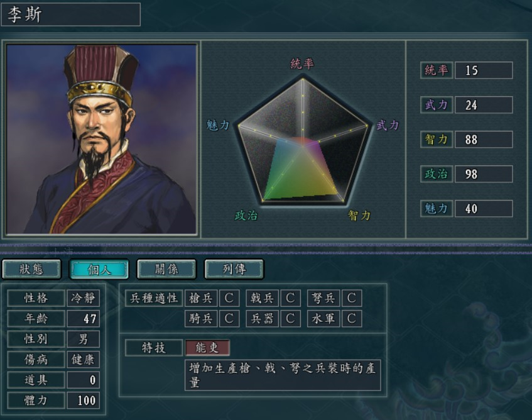Image resolution: width=532 pixels, height=420 pixels.
Task: Open the 列傳 biography tab
Action: 234,269
